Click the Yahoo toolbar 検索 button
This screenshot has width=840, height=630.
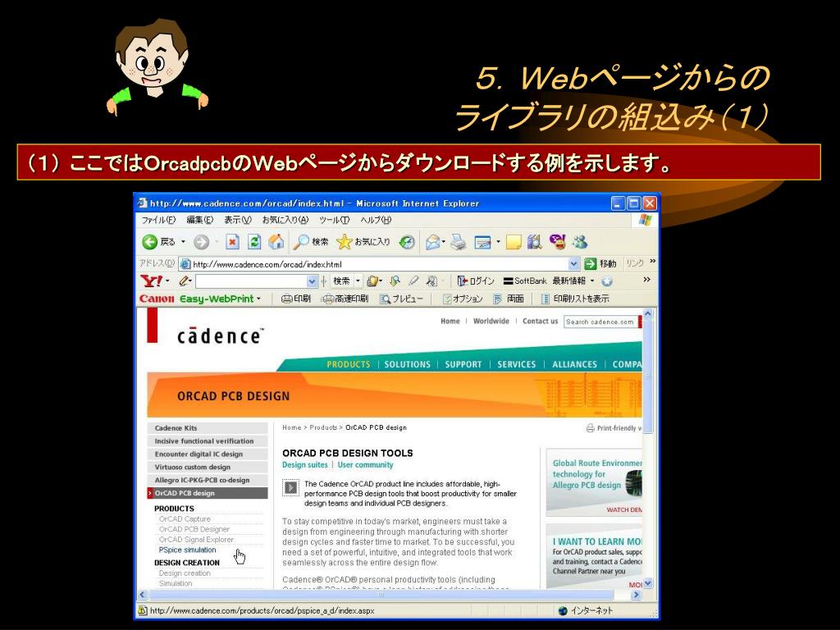(x=342, y=281)
